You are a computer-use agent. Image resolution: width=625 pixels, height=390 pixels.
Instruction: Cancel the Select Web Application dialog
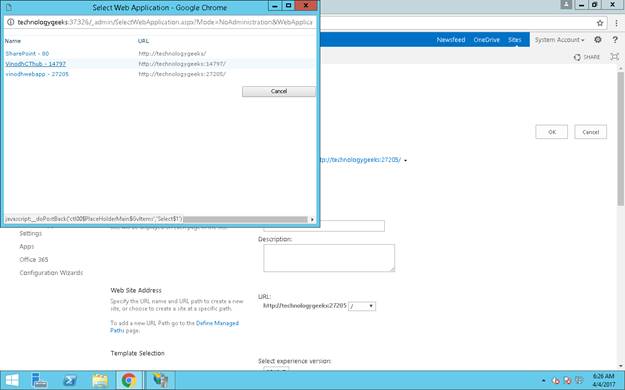point(279,91)
